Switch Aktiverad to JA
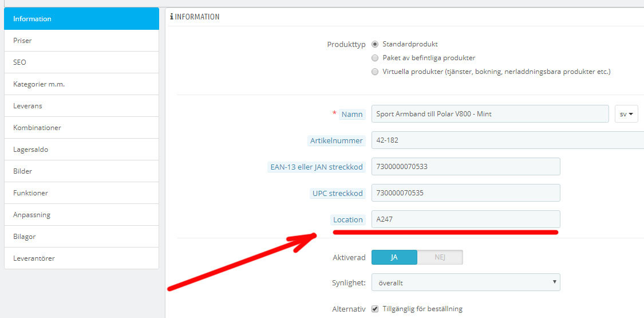 (x=394, y=257)
